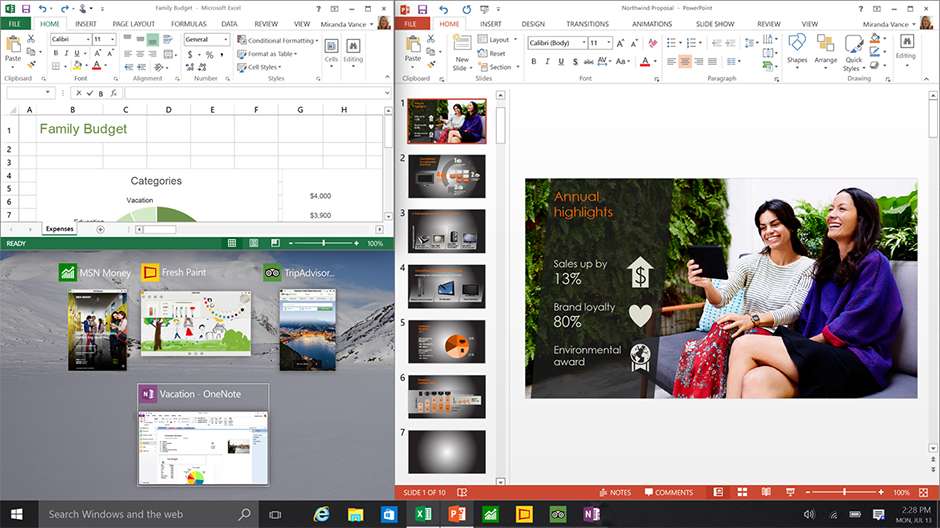Toggle middle align in Excel alignment group
Screen dimensions: 940x528
click(x=140, y=39)
